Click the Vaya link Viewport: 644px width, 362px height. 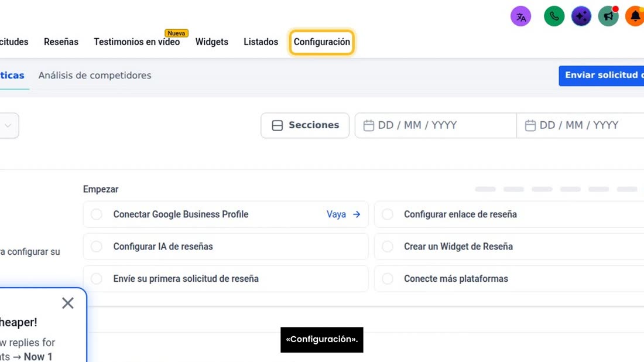pos(336,214)
